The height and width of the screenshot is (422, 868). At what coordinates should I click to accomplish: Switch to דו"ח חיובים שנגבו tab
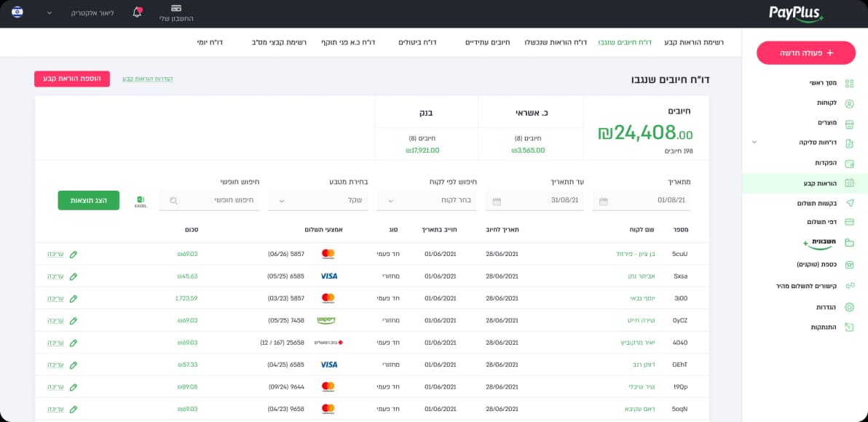click(x=625, y=43)
